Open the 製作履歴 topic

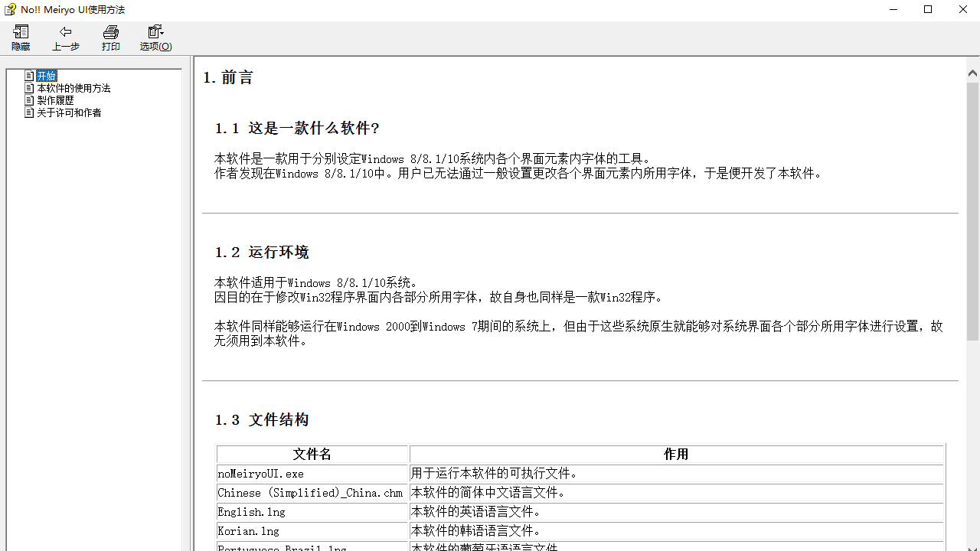55,100
